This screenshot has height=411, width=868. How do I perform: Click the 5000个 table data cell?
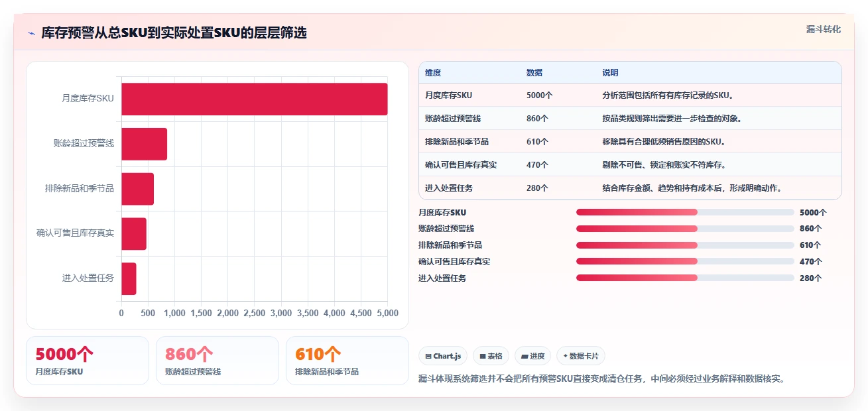540,95
